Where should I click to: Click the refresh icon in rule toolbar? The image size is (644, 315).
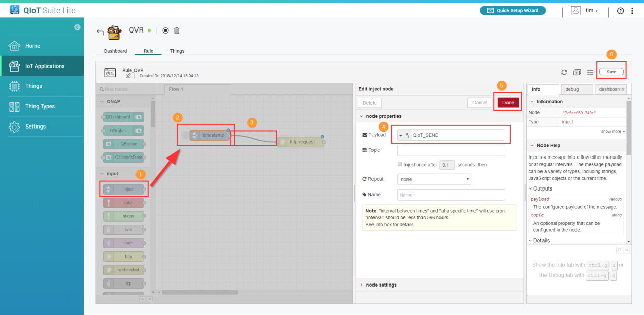coord(564,72)
